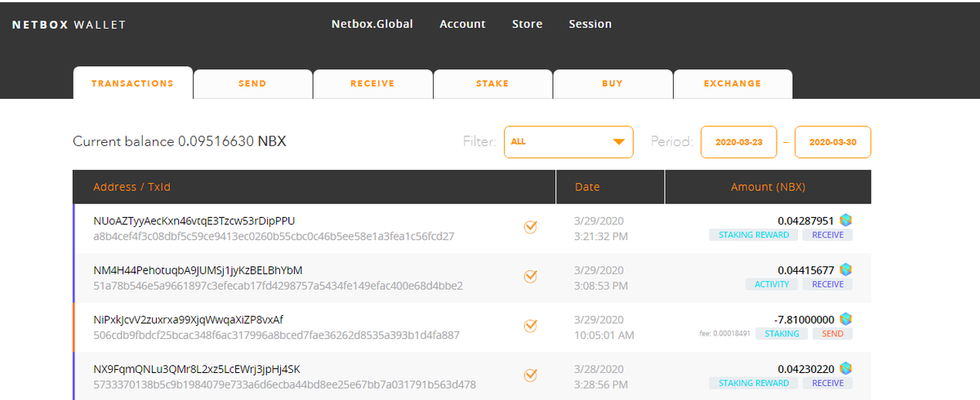Click Receive tag on 0.04287951 row
Image resolution: width=980 pixels, height=400 pixels.
pos(827,235)
